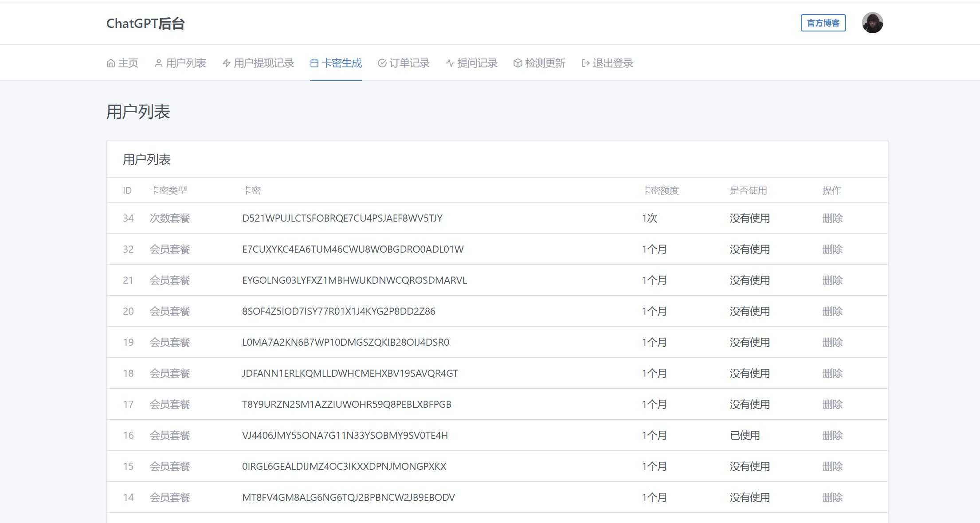This screenshot has width=980, height=523.
Task: Click the admin avatar in top right
Action: coord(873,23)
